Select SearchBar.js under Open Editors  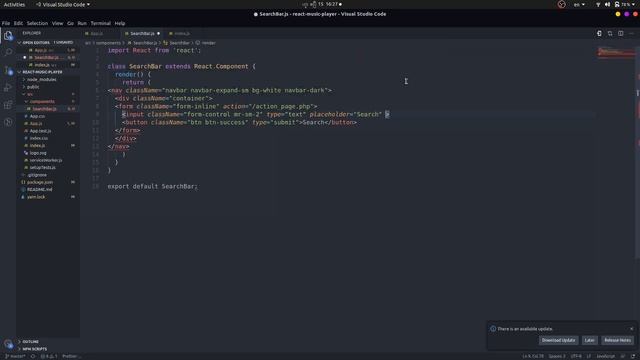[49, 58]
